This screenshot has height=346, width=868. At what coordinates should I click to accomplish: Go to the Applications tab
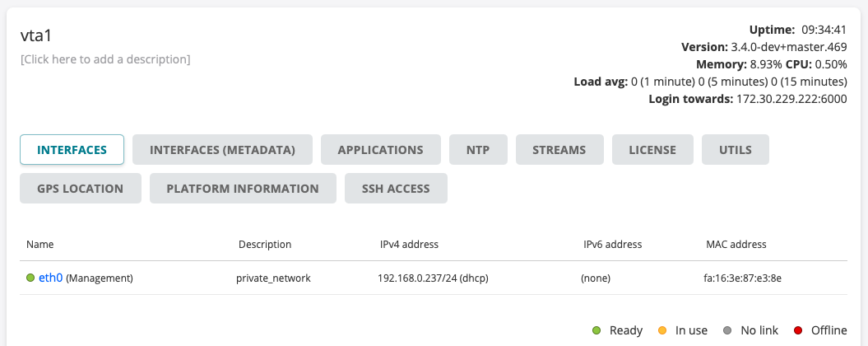pyautogui.click(x=380, y=150)
